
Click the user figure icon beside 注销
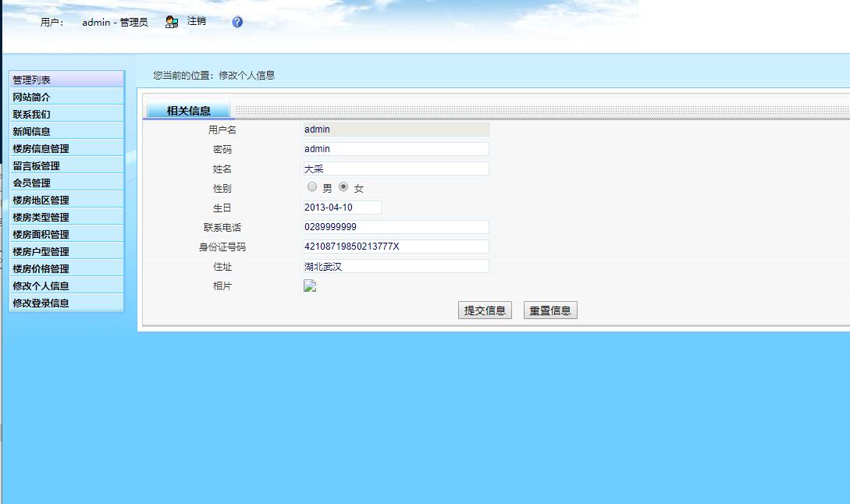tap(171, 21)
